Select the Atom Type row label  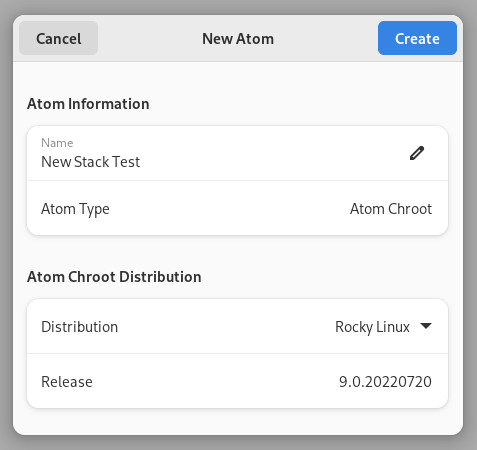coord(75,209)
